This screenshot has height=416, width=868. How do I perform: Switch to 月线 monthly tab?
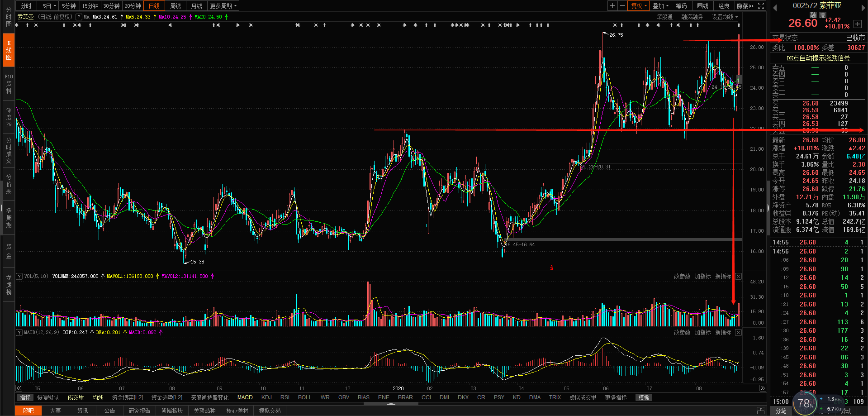tap(196, 6)
